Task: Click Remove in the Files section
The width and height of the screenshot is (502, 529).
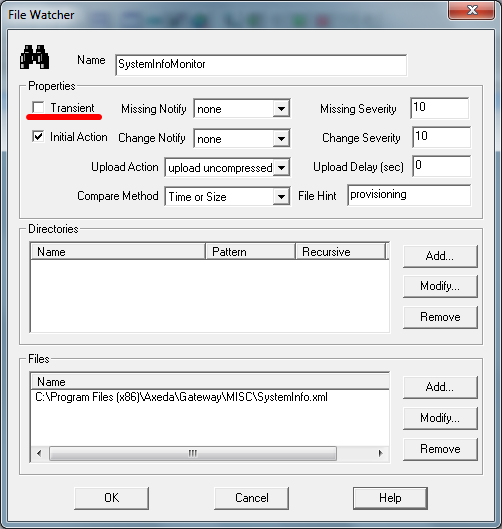Action: pos(440,449)
